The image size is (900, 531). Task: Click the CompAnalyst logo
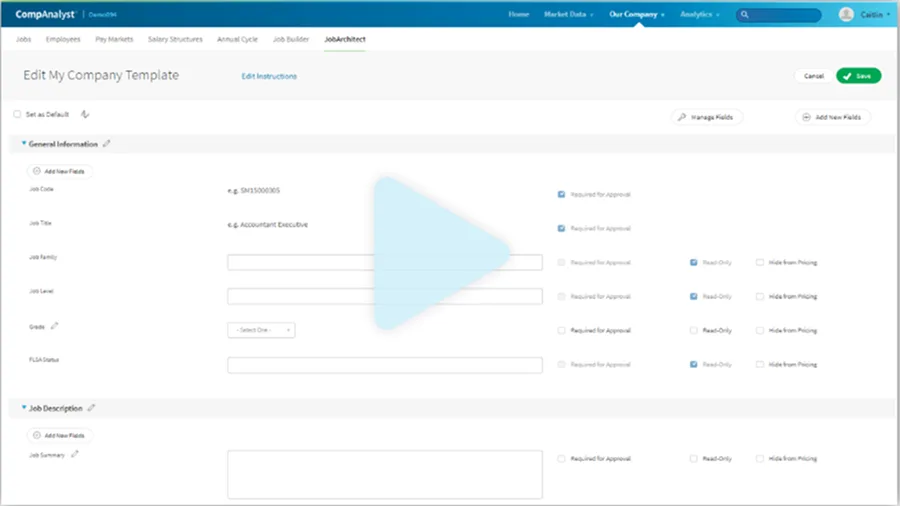point(45,14)
